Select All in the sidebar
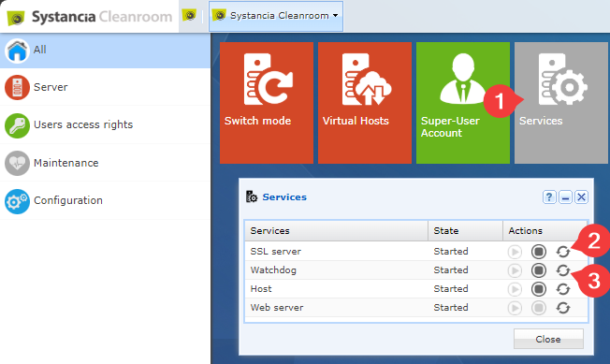This screenshot has width=610, height=364. click(105, 51)
